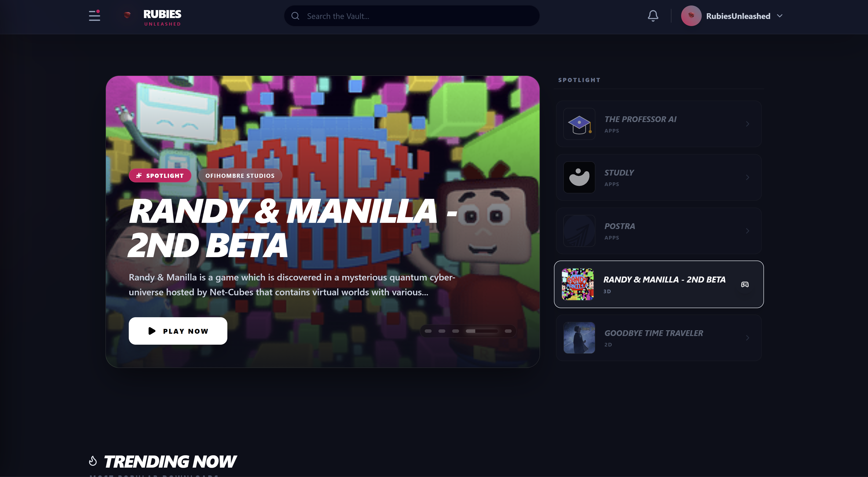Viewport: 868px width, 477px height.
Task: Click the Studly app icon
Action: coord(579,177)
